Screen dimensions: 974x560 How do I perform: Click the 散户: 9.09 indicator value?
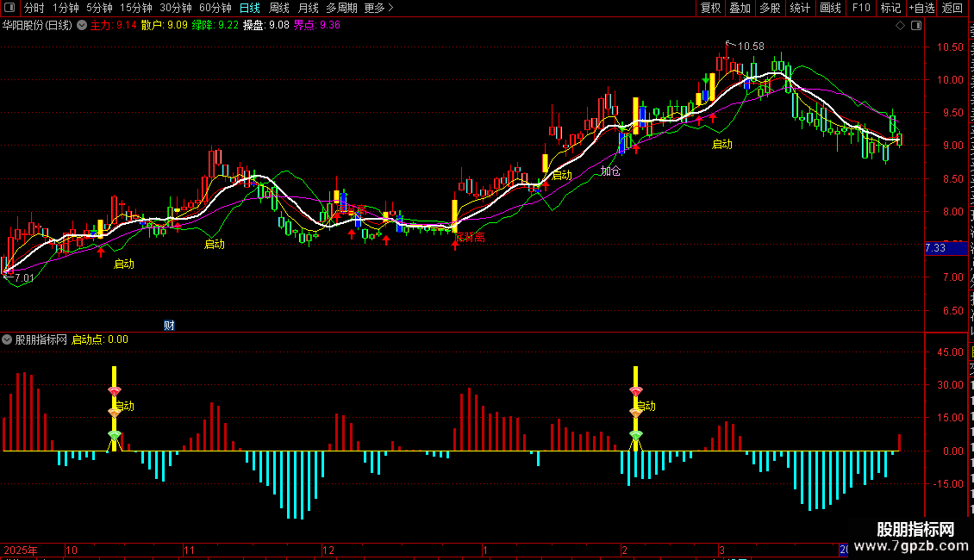tap(165, 26)
